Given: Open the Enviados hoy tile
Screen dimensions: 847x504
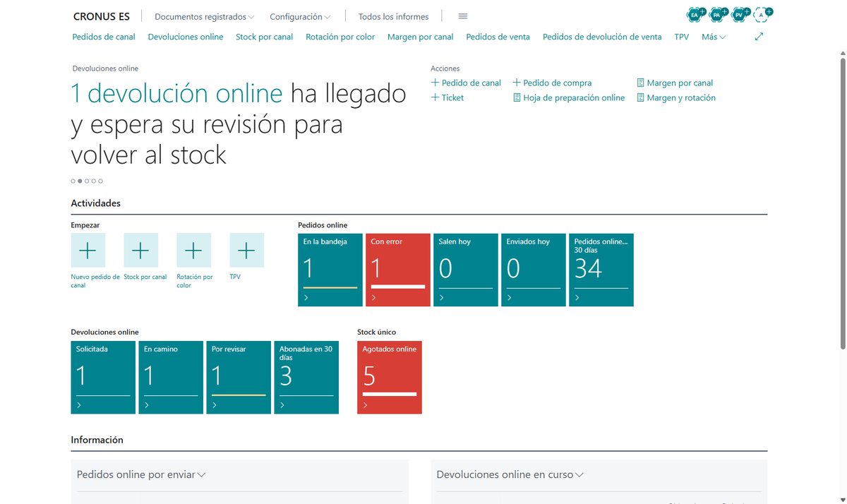Looking at the screenshot, I should [534, 270].
